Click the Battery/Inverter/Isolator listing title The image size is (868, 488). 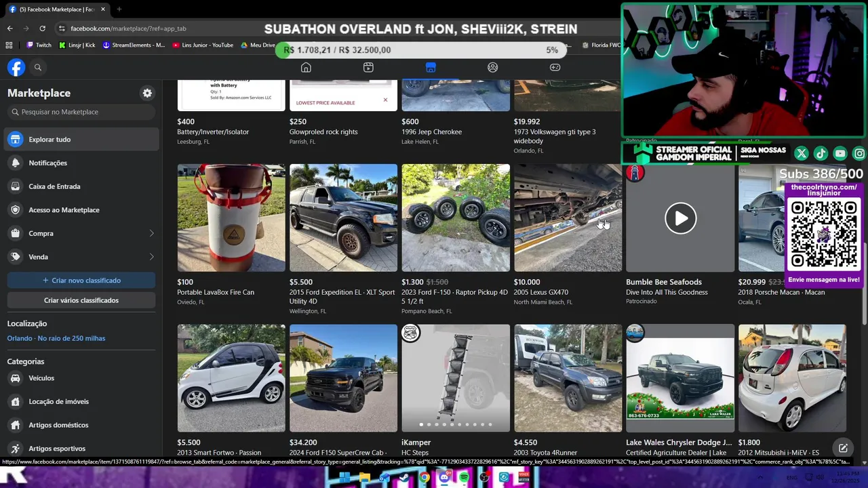pos(213,132)
